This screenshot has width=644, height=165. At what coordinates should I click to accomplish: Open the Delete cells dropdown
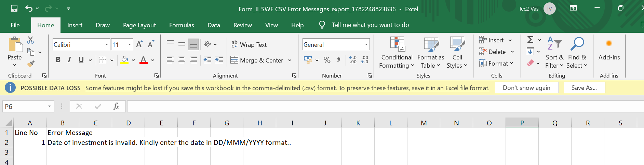click(512, 52)
